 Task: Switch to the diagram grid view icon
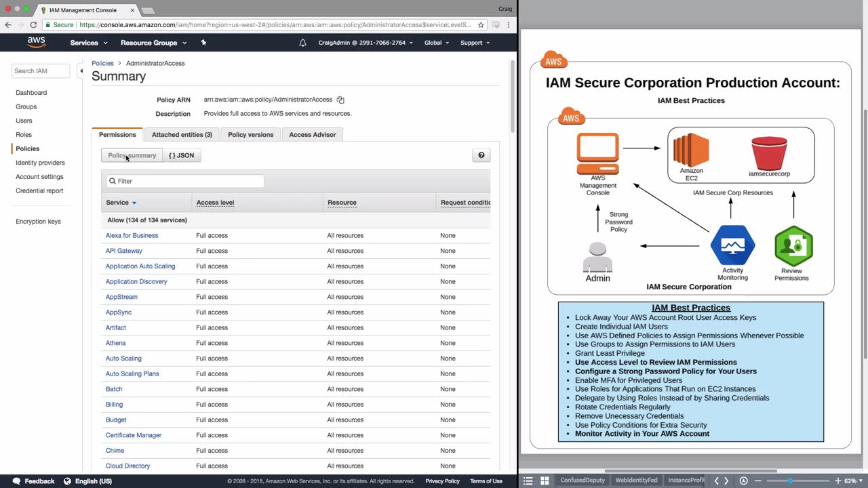click(545, 481)
